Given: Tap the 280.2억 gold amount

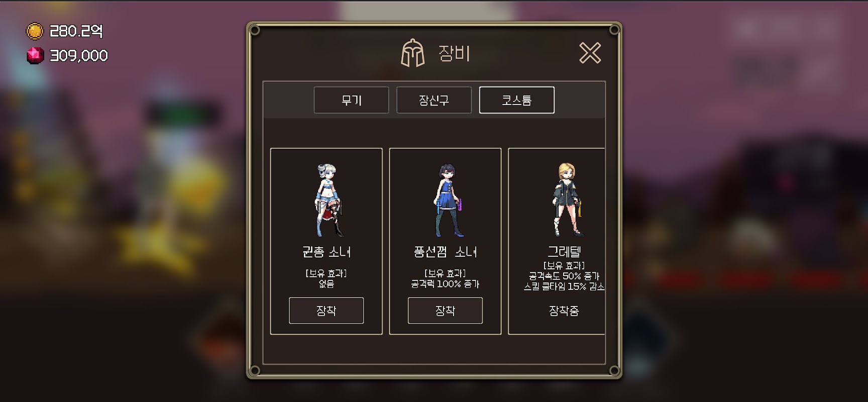Looking at the screenshot, I should click(x=76, y=31).
